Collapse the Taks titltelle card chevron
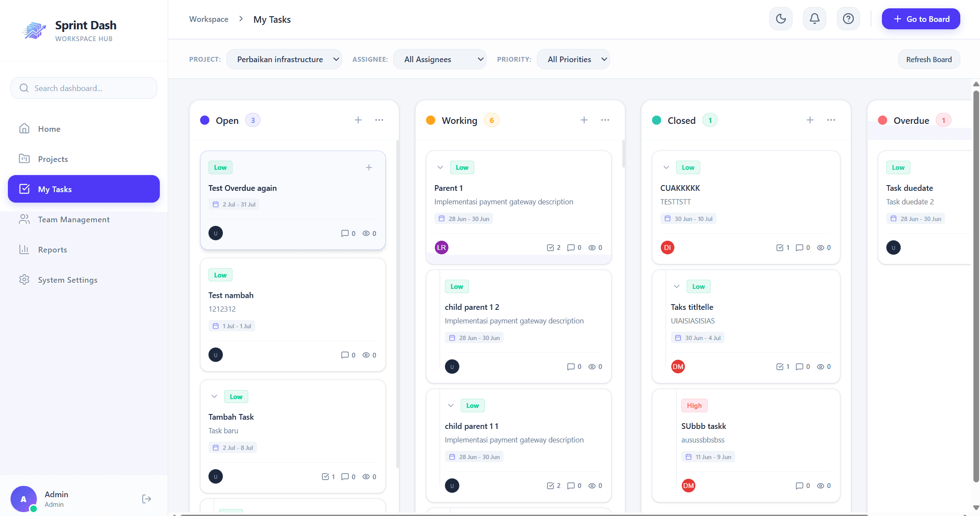Viewport: 980px width, 516px height. tap(677, 287)
